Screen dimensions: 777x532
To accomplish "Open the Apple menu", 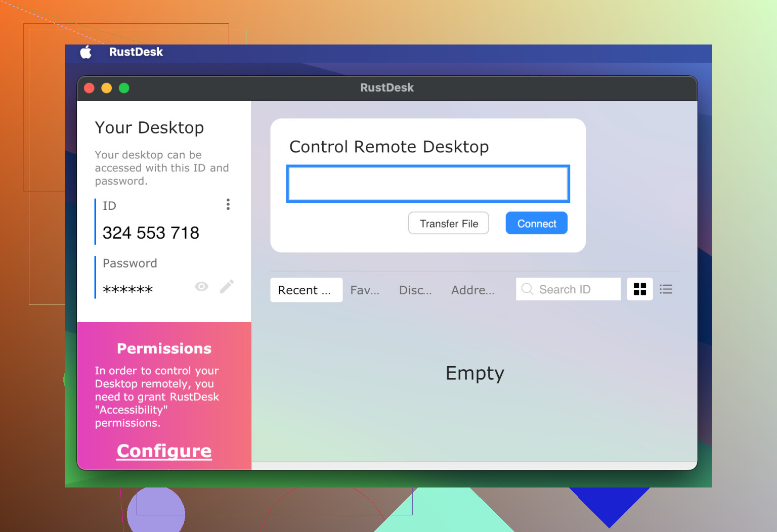I will point(86,52).
